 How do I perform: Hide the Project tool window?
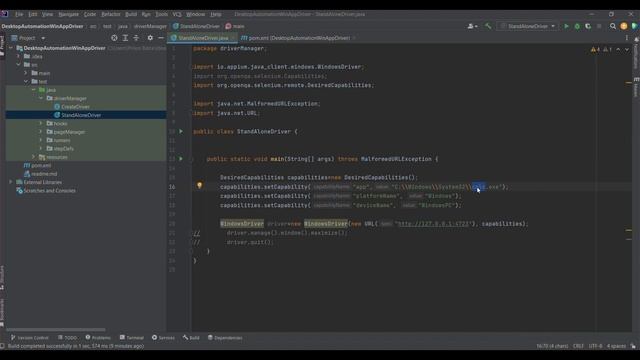[161, 38]
